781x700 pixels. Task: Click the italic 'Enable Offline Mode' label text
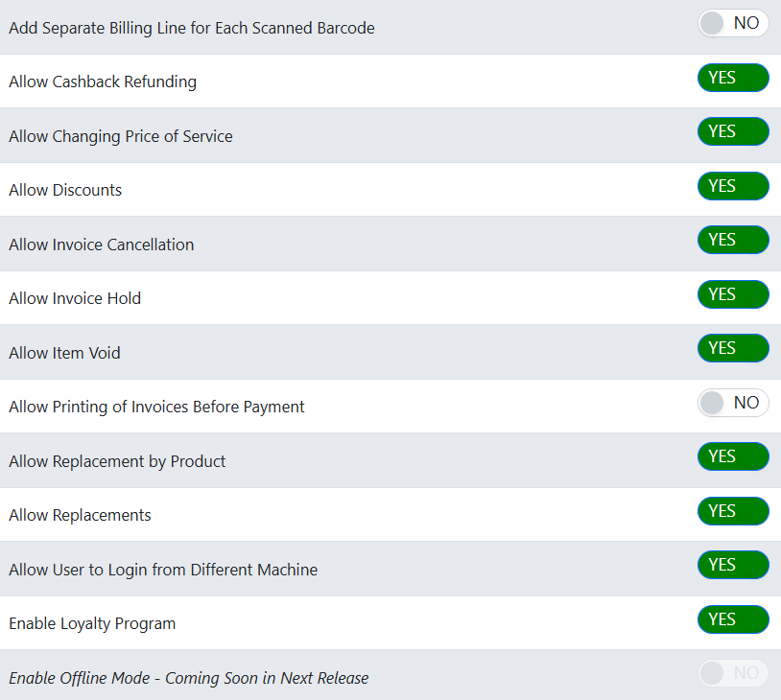(188, 679)
